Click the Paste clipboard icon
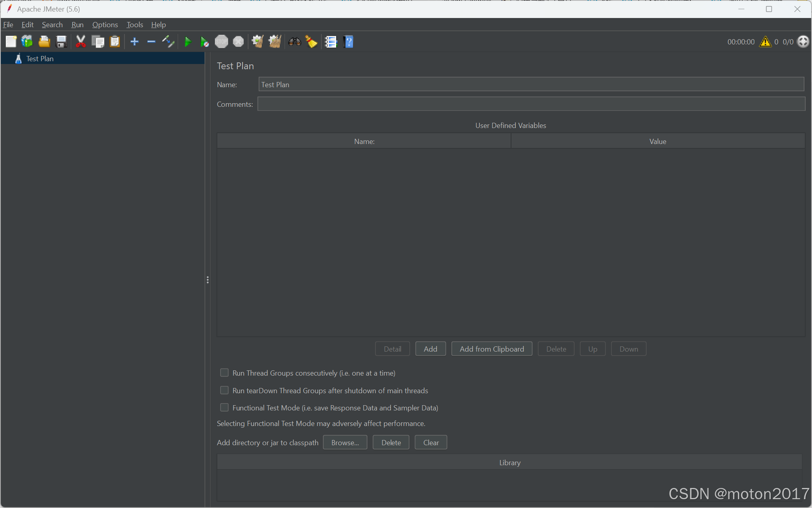Viewport: 812px width, 508px height. (x=115, y=42)
